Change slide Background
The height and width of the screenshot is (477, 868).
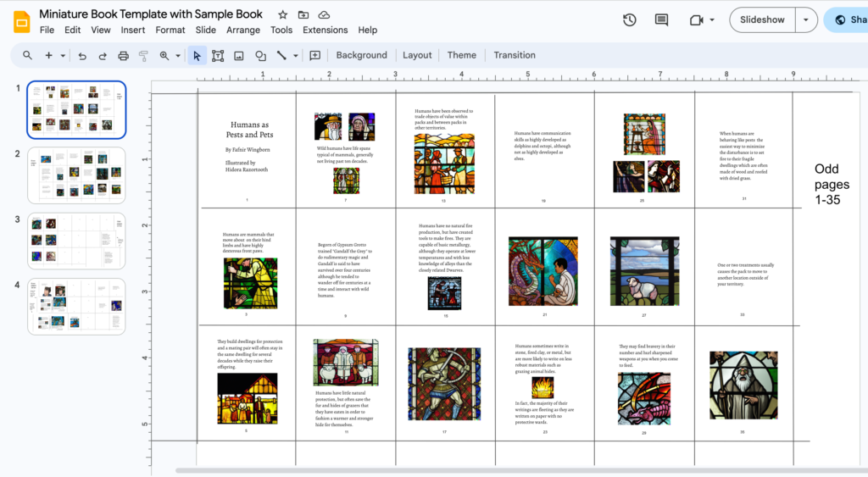tap(361, 55)
